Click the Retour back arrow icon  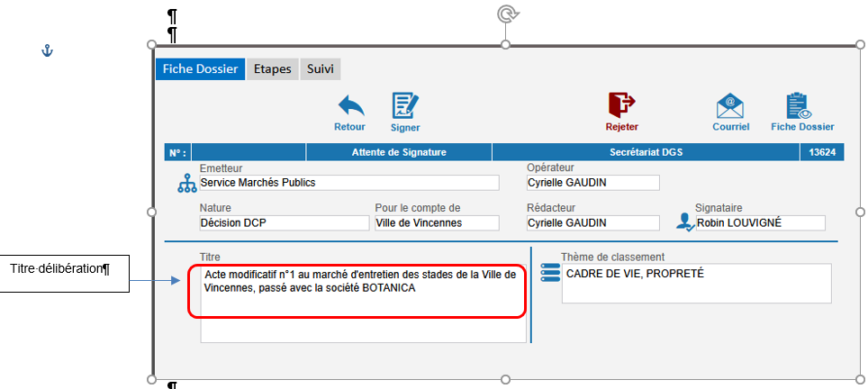(x=349, y=106)
